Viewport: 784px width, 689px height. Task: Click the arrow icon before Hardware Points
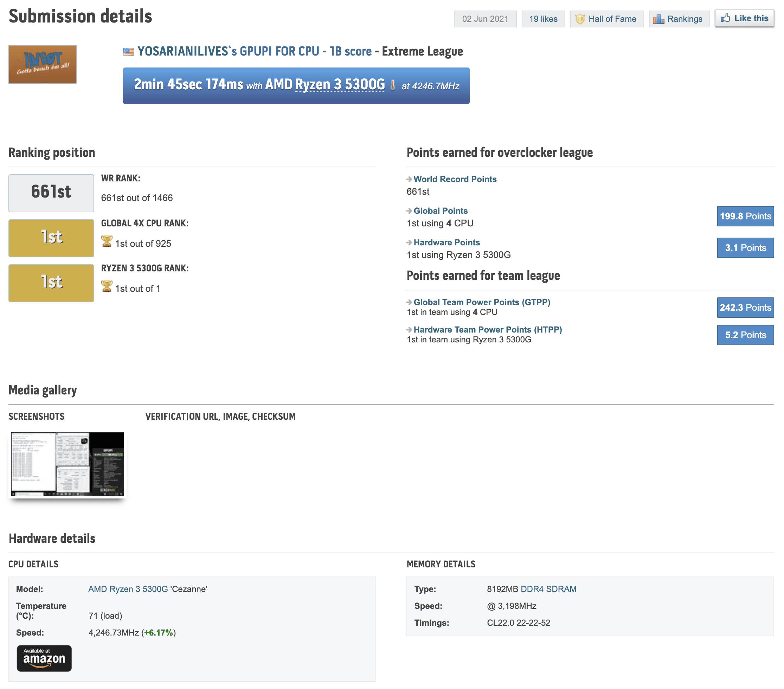coord(409,242)
